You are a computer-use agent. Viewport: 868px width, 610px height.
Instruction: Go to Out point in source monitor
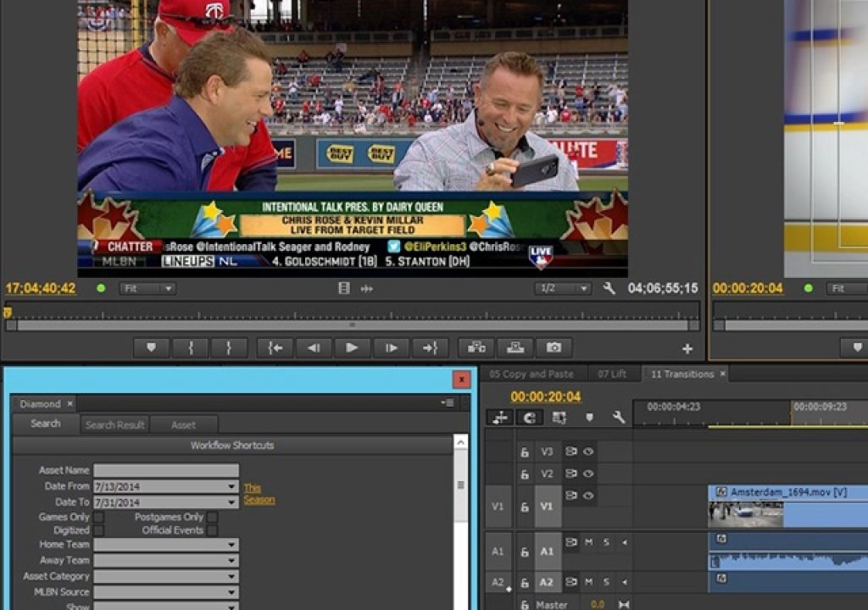tap(430, 347)
